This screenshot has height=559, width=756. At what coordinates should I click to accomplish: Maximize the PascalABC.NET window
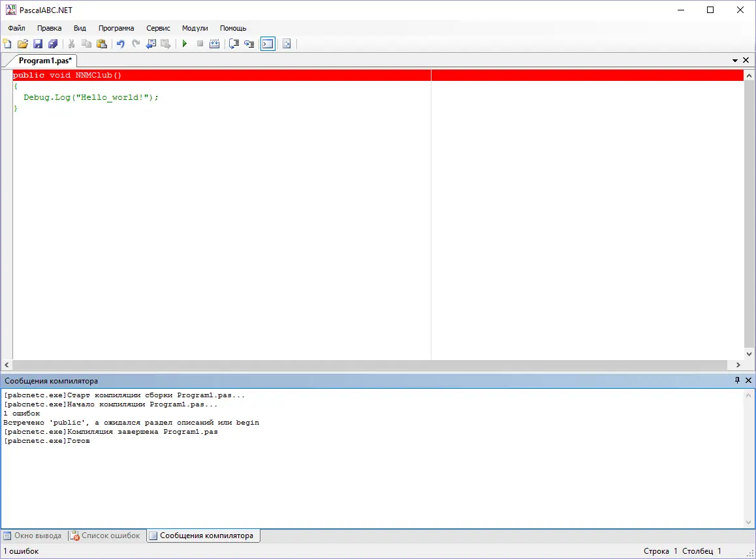(x=710, y=10)
